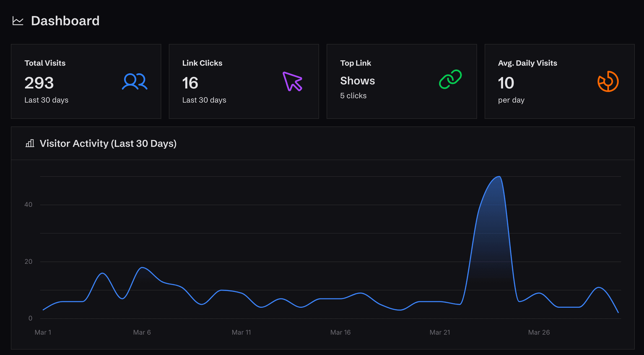Click the 293 total visits number
Image resolution: width=644 pixels, height=355 pixels.
click(39, 83)
